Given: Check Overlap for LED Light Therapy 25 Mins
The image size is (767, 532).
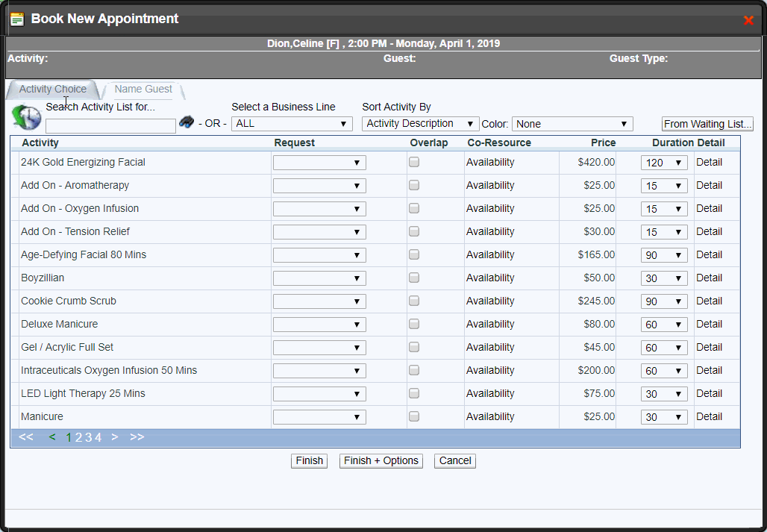Looking at the screenshot, I should pos(414,394).
